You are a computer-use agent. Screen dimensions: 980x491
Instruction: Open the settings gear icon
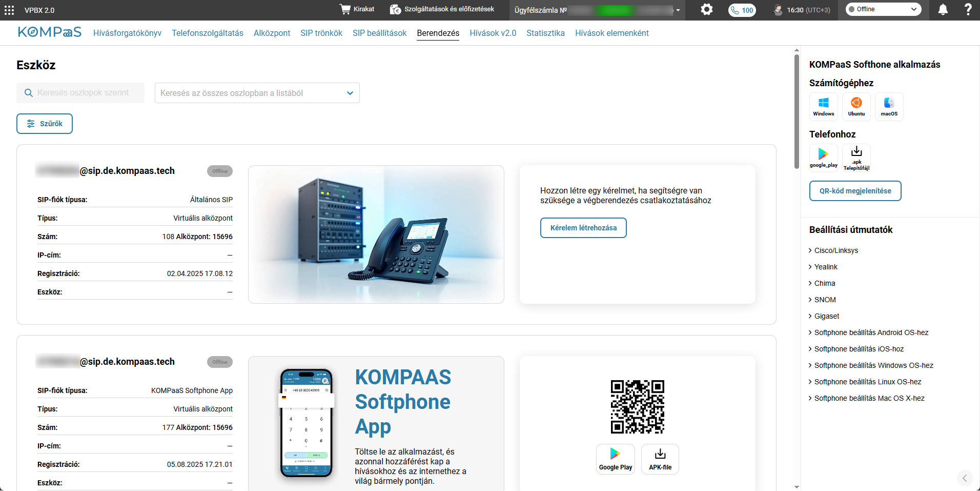(707, 9)
